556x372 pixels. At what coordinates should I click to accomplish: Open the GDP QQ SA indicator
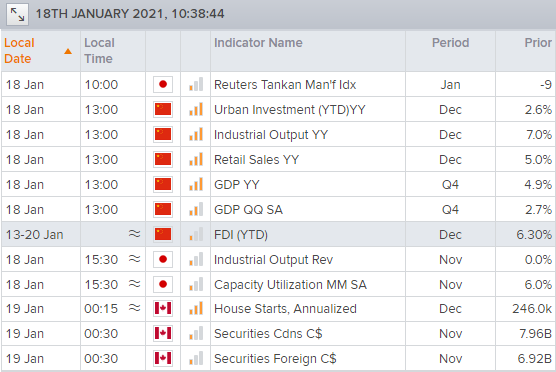point(248,210)
